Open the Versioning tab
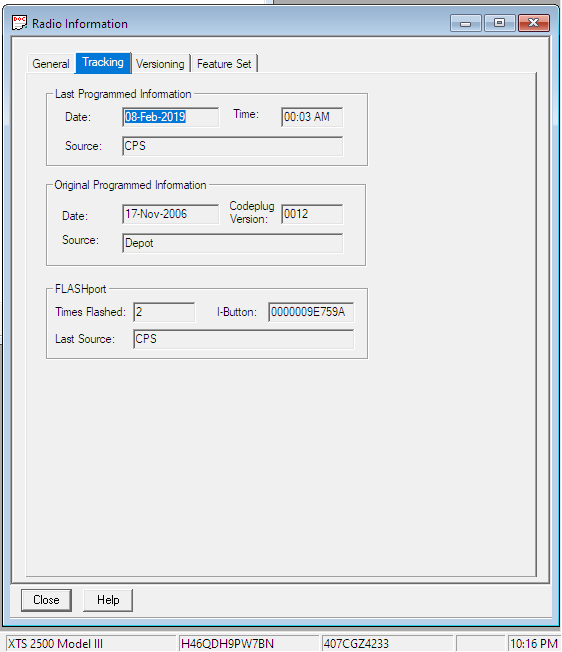 point(160,64)
